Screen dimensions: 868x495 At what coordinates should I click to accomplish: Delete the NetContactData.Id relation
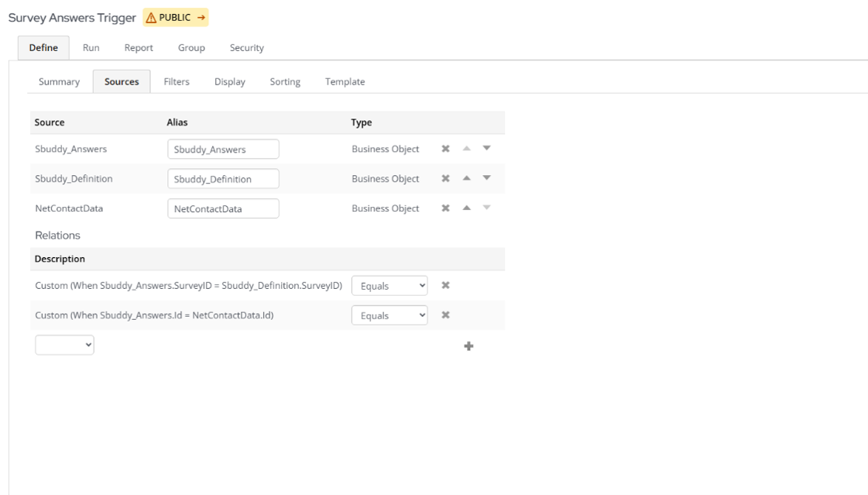point(446,315)
